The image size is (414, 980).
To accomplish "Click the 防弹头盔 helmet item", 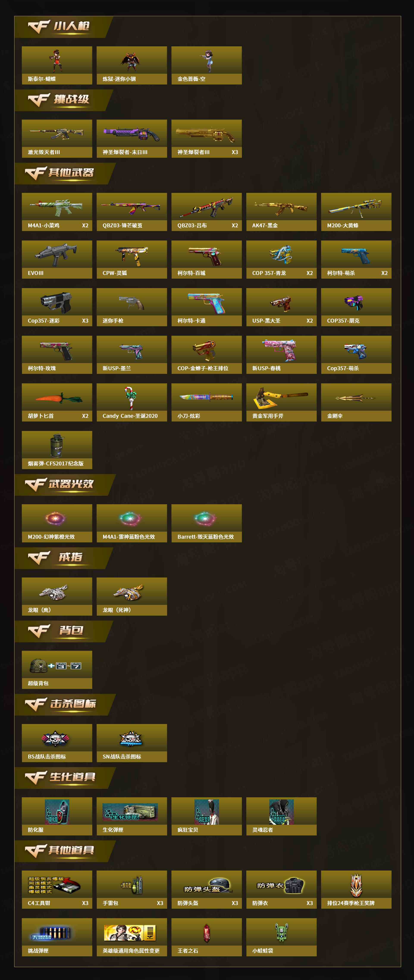I will (206, 889).
